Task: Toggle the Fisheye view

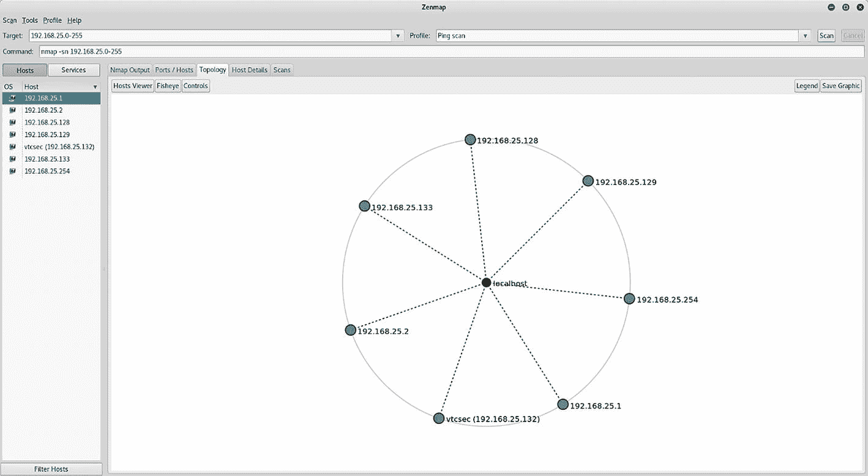Action: (x=168, y=86)
